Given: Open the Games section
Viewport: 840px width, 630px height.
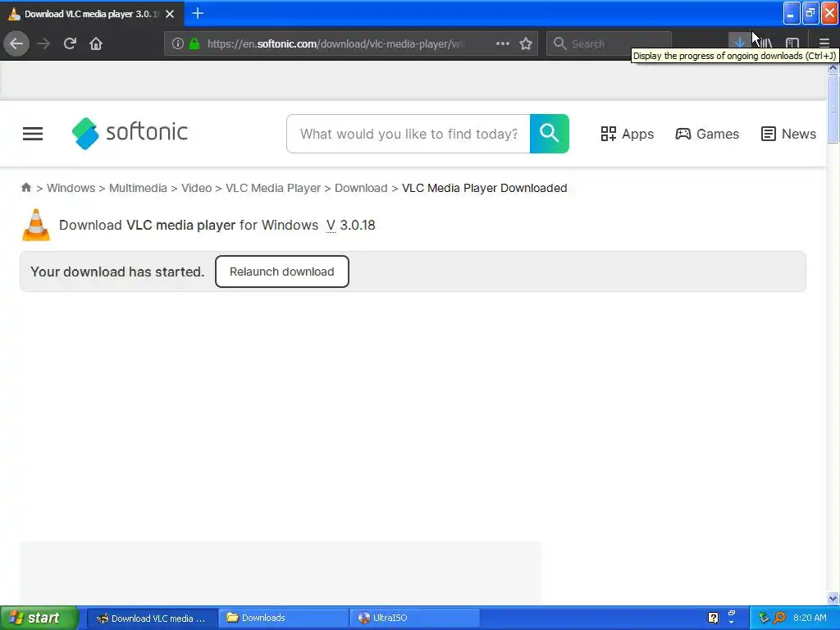Looking at the screenshot, I should pos(707,134).
